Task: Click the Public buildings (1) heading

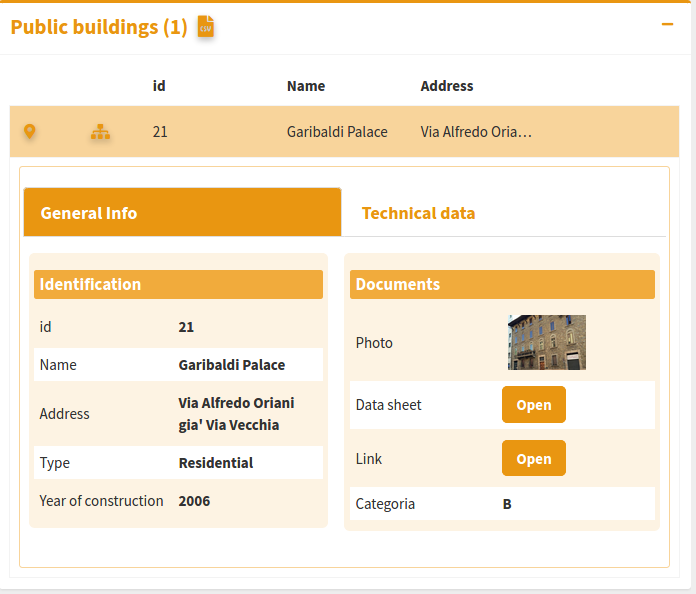Action: click(99, 27)
